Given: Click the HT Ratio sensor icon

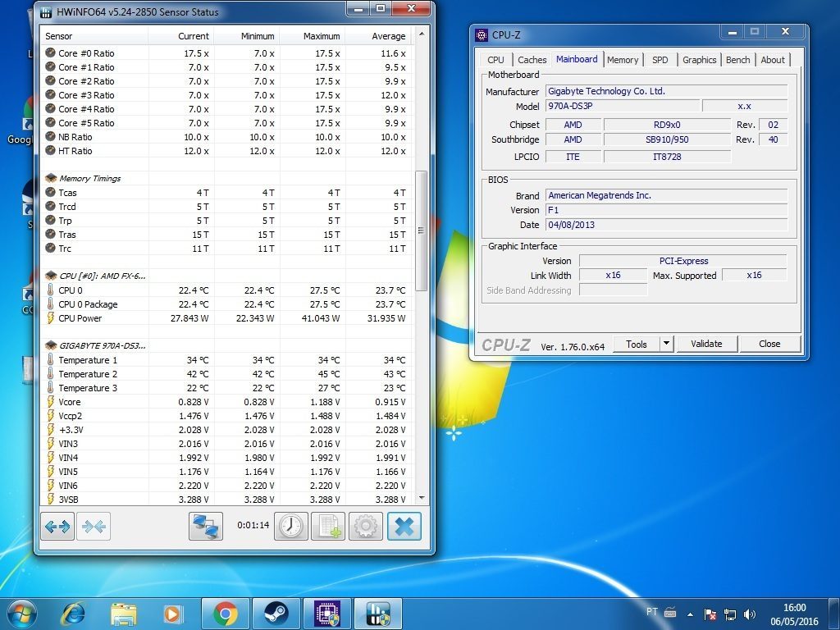Looking at the screenshot, I should click(50, 150).
